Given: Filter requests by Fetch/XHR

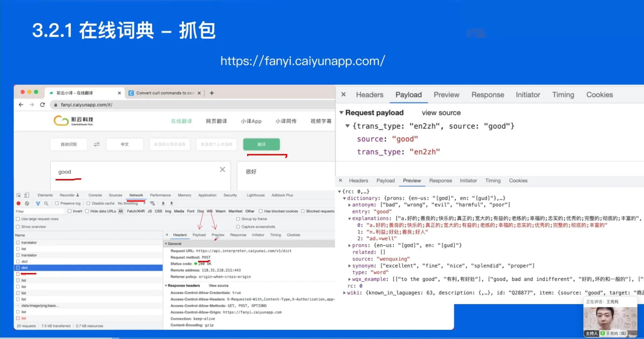Looking at the screenshot, I should click(136, 211).
